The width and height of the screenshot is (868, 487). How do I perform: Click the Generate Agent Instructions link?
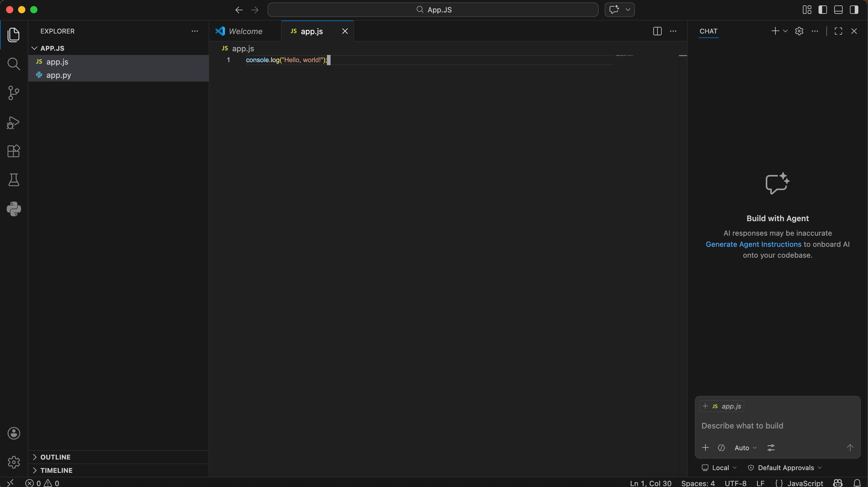point(753,244)
